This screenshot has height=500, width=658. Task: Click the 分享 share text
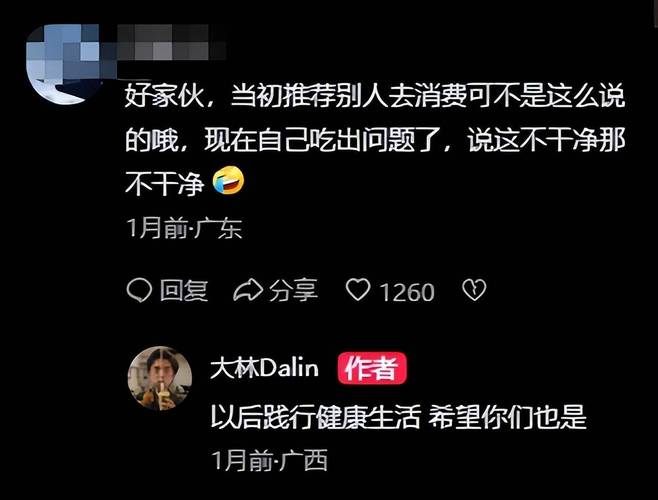293,291
